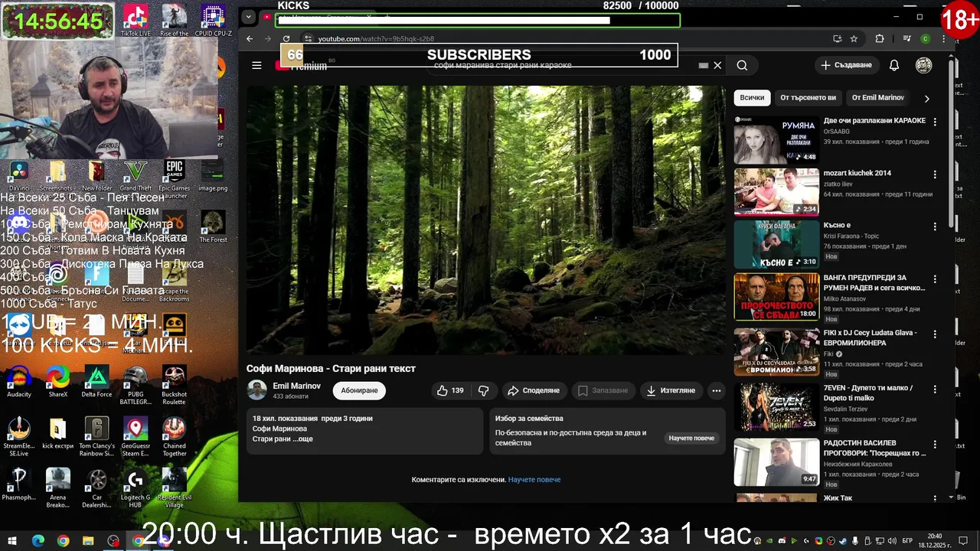This screenshot has width=980, height=551.
Task: Click the Споделяне share button
Action: [534, 390]
